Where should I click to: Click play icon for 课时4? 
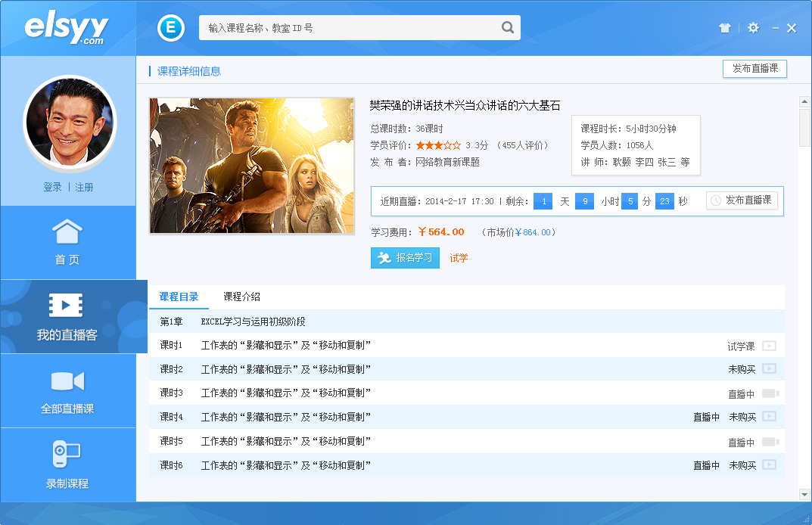pos(769,416)
